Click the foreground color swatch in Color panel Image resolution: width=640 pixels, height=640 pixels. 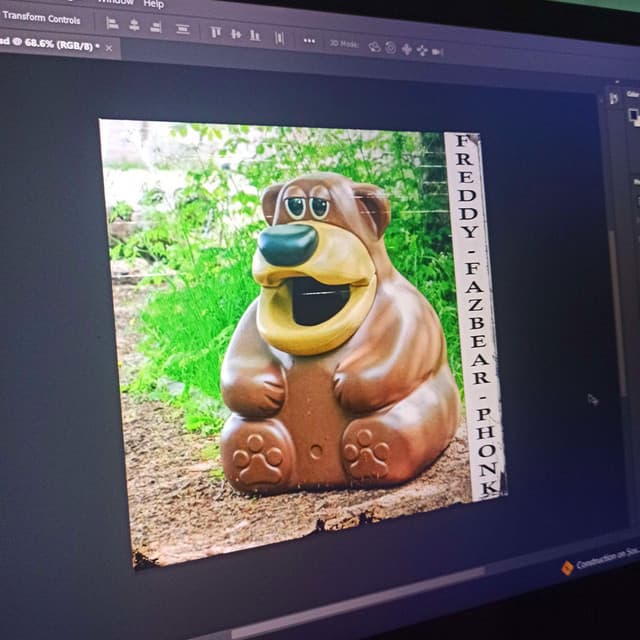[x=633, y=115]
